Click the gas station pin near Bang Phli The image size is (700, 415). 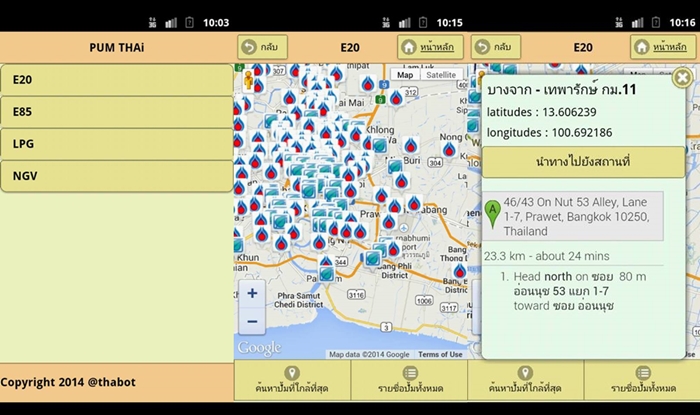point(372,259)
